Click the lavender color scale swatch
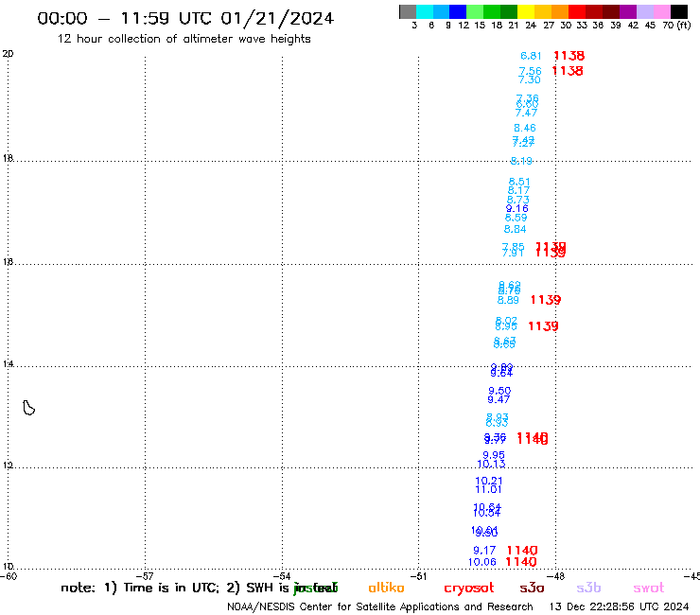The height and width of the screenshot is (615, 700). tap(644, 11)
